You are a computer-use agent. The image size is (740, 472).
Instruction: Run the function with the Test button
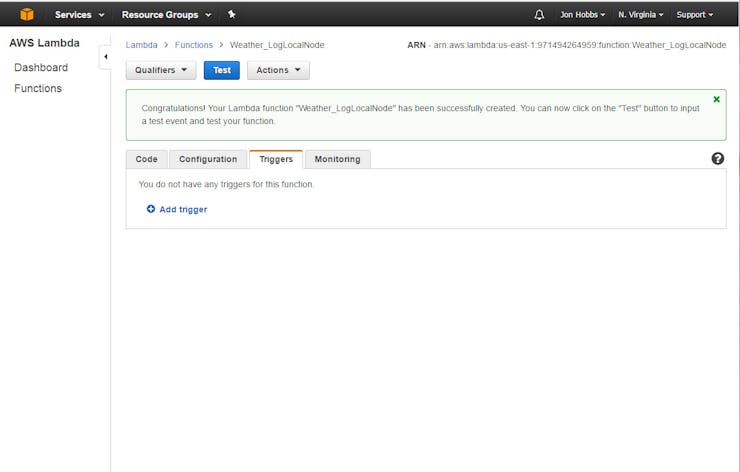[222, 70]
